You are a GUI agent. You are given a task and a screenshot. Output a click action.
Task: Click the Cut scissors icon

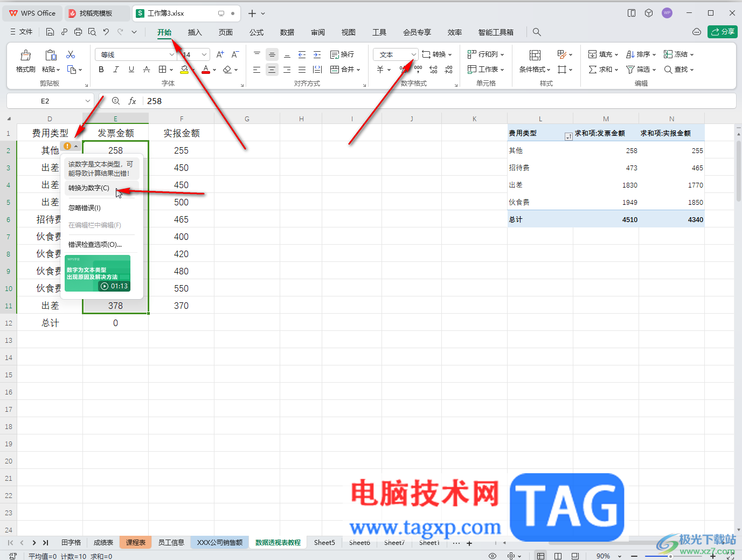[71, 54]
